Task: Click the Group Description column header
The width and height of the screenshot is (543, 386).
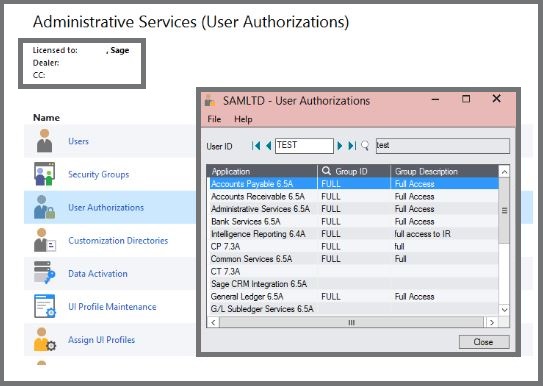Action: click(445, 171)
